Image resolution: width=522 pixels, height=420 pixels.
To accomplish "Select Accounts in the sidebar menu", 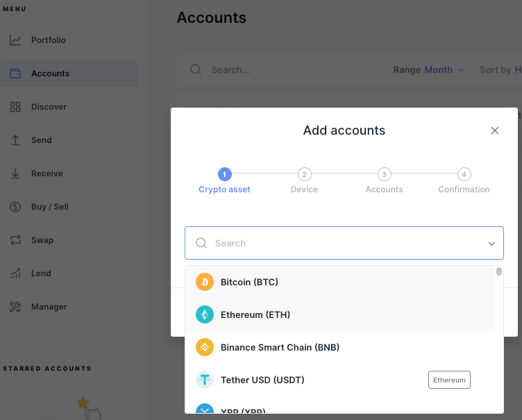I will tap(69, 74).
